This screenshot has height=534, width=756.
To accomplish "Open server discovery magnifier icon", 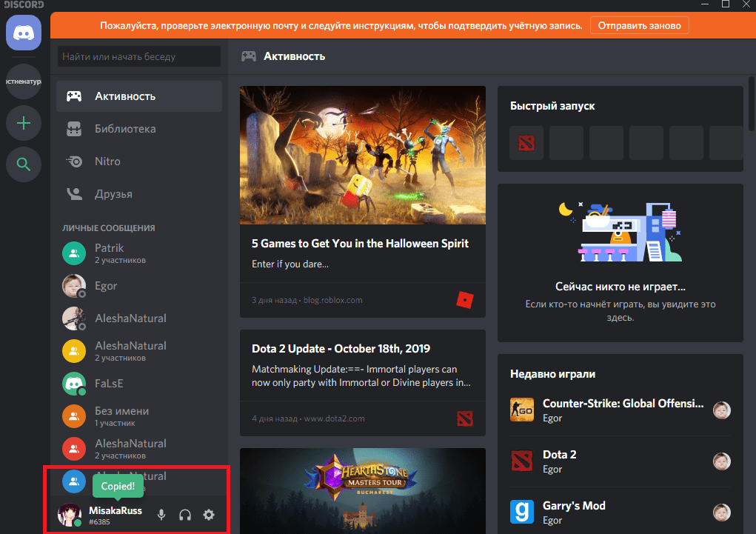I will tap(24, 164).
